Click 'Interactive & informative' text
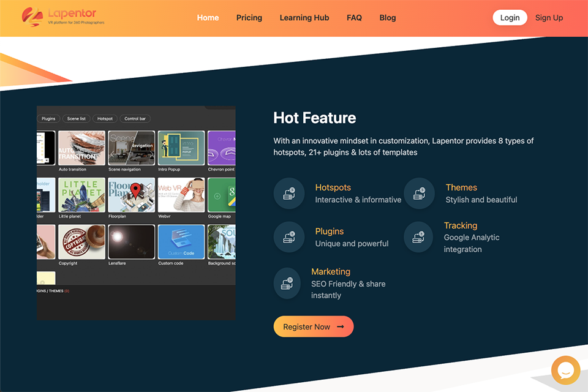Screen dimensions: 588x392 pos(358,200)
